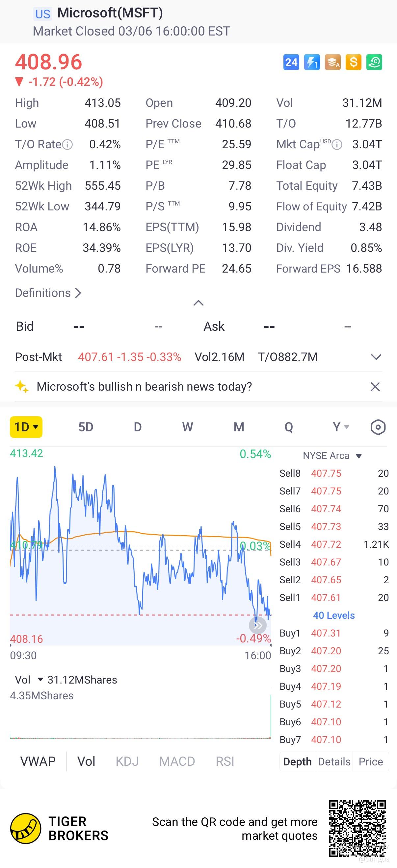The width and height of the screenshot is (397, 868).
Task: Tap the Forward PE value 24.65
Action: tap(236, 269)
